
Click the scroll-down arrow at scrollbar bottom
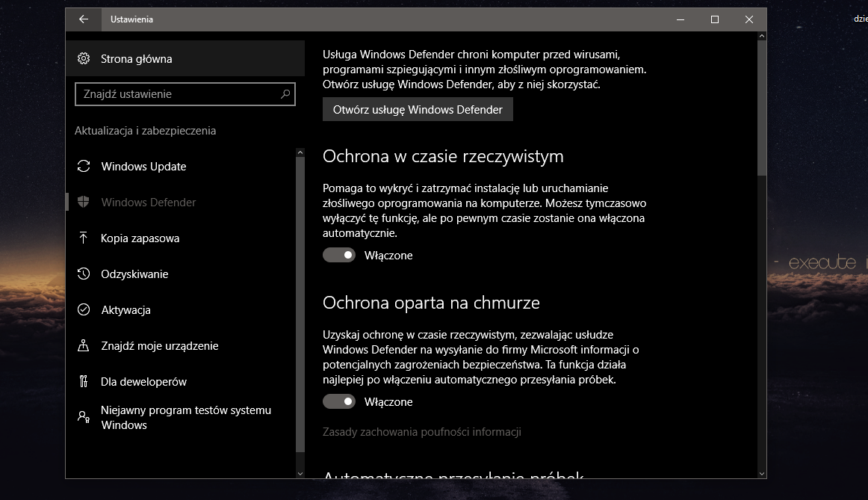pyautogui.click(x=762, y=473)
